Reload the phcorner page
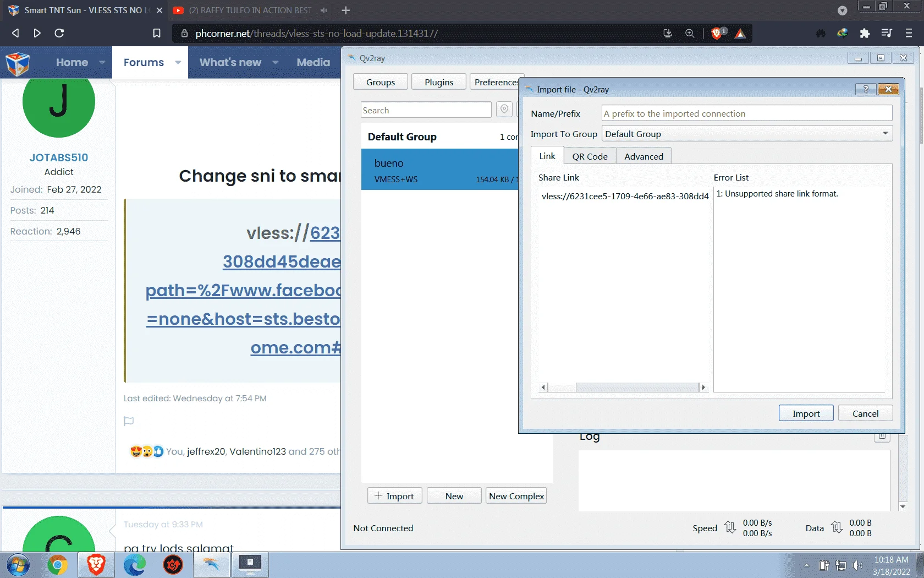The width and height of the screenshot is (924, 578). [59, 33]
